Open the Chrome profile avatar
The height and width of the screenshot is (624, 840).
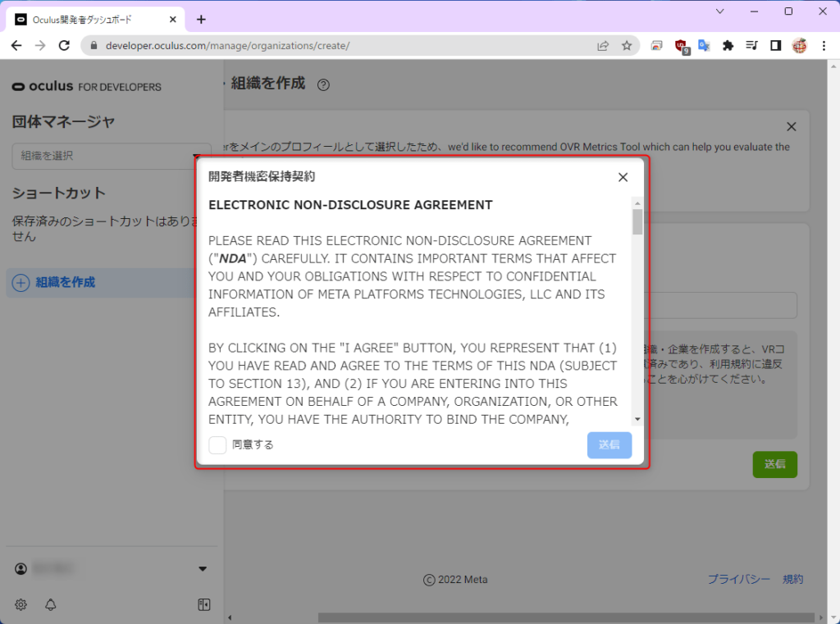pos(799,46)
